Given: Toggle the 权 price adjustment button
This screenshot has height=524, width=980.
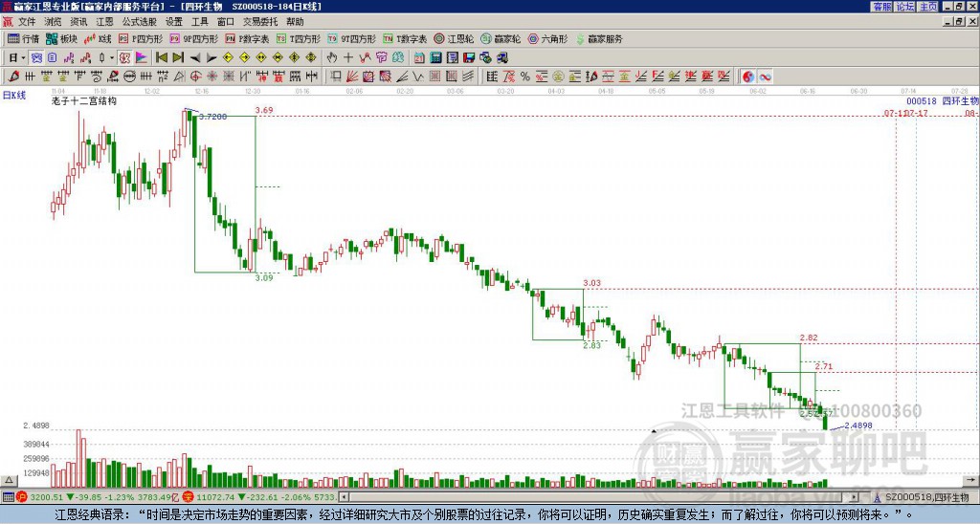Looking at the screenshot, I should click(124, 58).
